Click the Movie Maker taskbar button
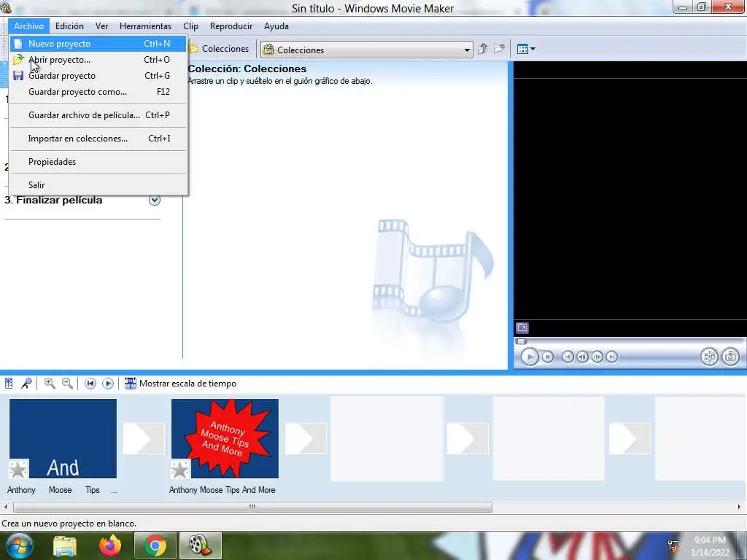 coord(200,545)
